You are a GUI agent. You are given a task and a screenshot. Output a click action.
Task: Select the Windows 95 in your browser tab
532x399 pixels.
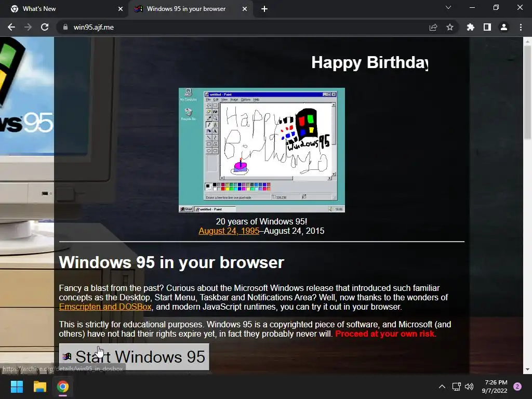[x=190, y=9]
